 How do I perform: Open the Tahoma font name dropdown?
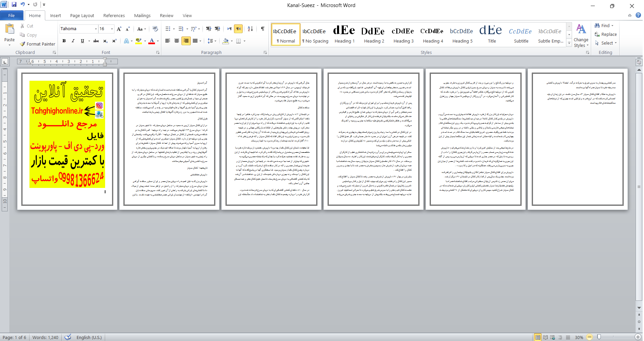pos(96,29)
